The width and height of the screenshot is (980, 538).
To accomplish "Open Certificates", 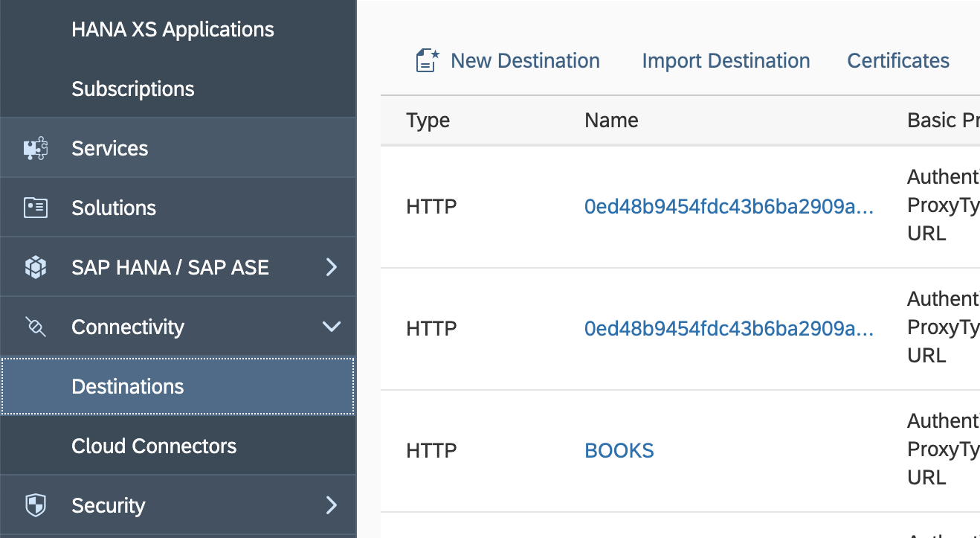I will pos(897,60).
